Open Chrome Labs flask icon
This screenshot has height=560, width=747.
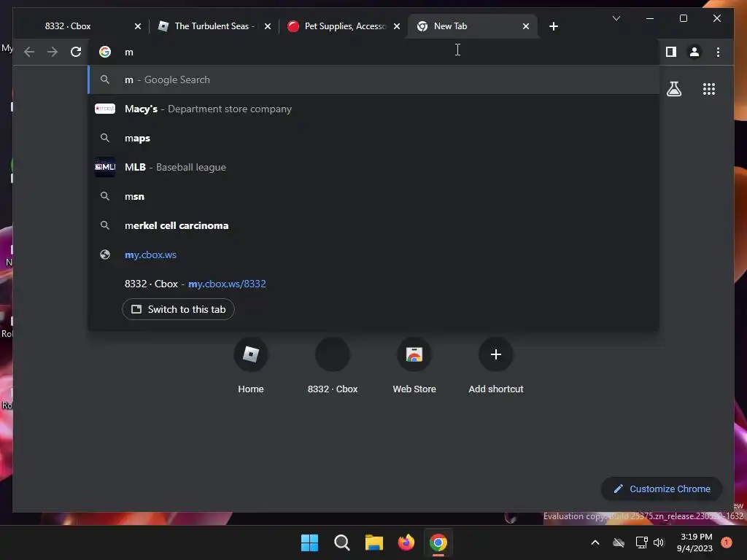pos(673,89)
